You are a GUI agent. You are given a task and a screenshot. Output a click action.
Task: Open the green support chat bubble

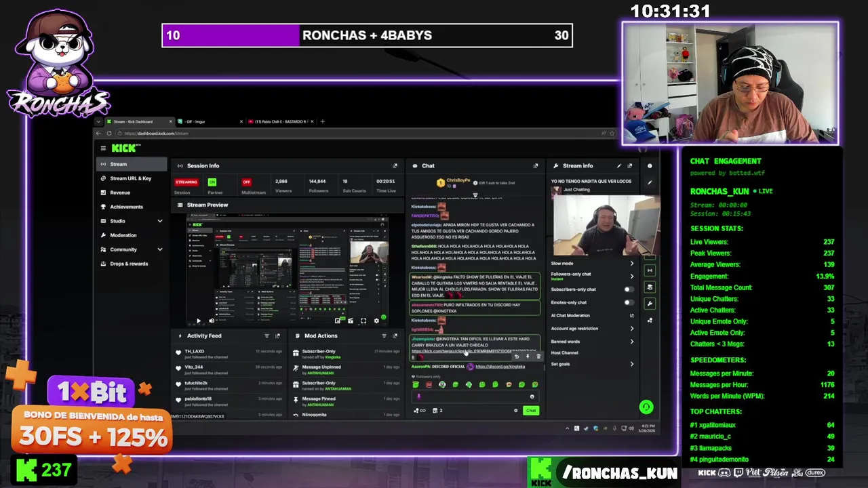tap(646, 407)
